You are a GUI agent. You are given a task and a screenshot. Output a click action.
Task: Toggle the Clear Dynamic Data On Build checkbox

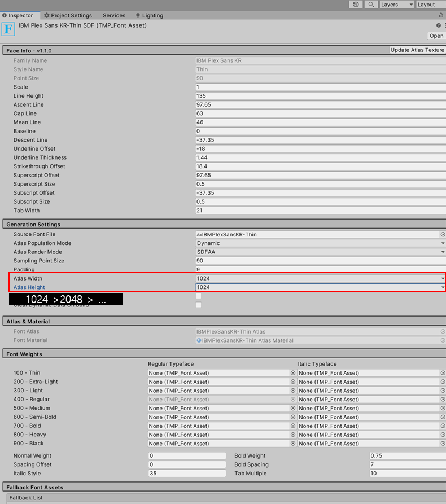(198, 305)
